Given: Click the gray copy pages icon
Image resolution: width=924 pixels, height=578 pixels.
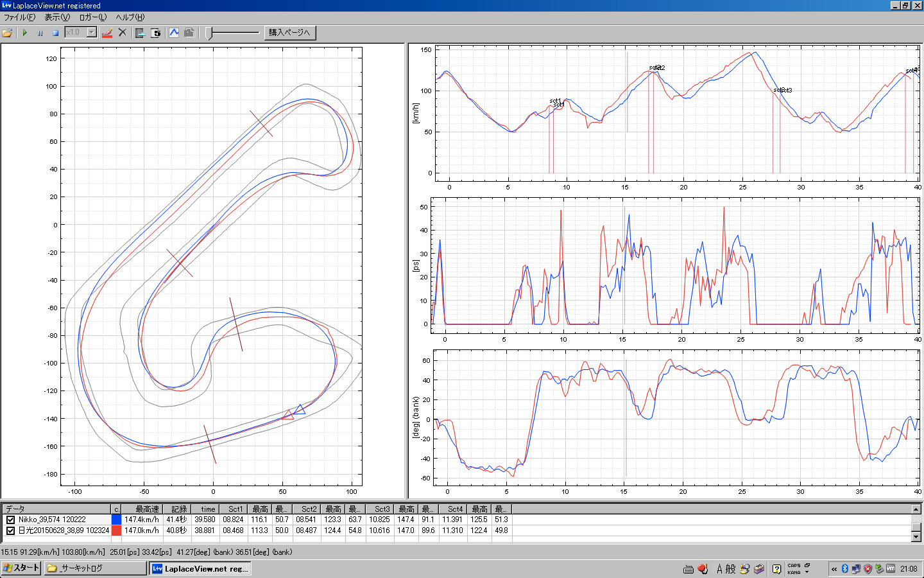Looking at the screenshot, I should [189, 33].
